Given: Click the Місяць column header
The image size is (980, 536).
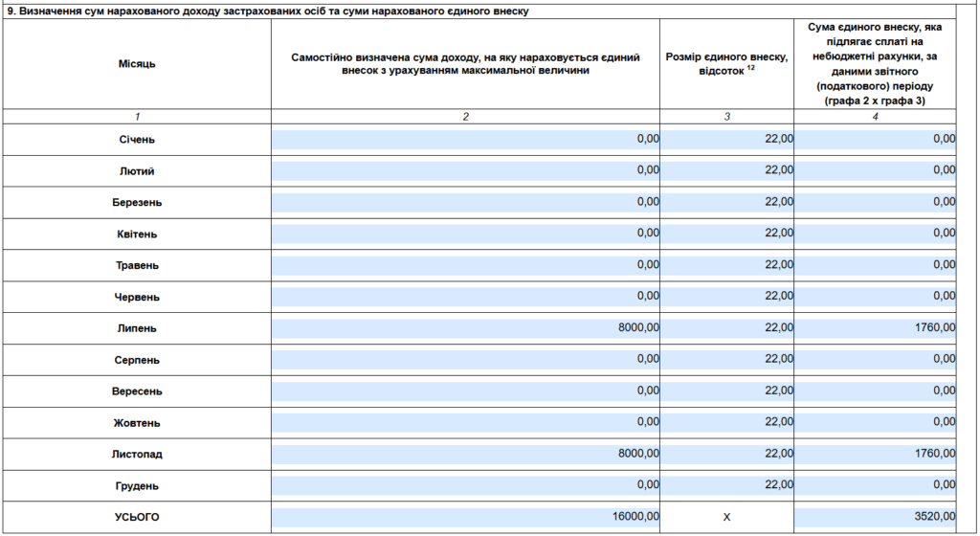Looking at the screenshot, I should (137, 64).
